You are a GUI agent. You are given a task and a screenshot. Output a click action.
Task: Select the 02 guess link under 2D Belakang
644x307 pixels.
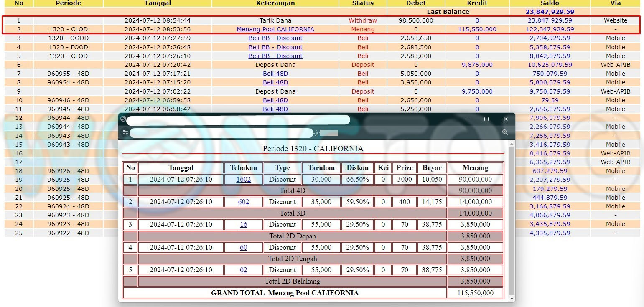click(243, 270)
